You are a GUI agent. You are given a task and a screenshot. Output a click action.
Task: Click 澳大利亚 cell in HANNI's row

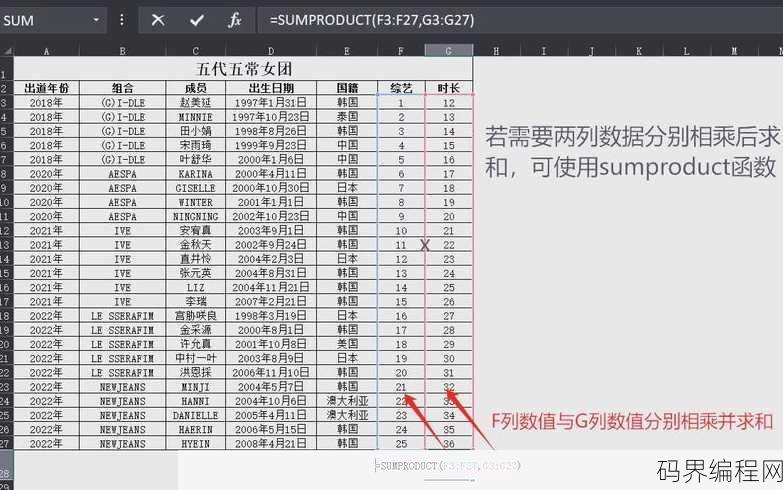point(347,401)
